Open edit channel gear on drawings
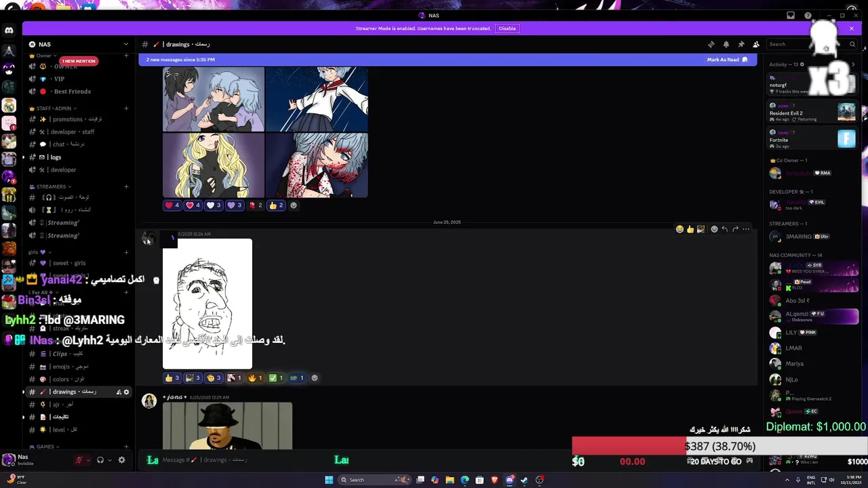The width and height of the screenshot is (868, 488). point(126,392)
